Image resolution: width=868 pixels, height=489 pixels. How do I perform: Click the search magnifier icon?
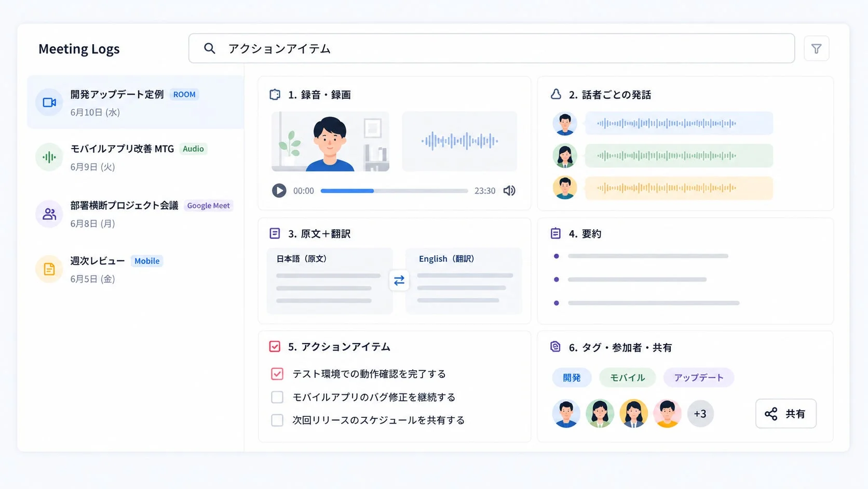coord(209,48)
